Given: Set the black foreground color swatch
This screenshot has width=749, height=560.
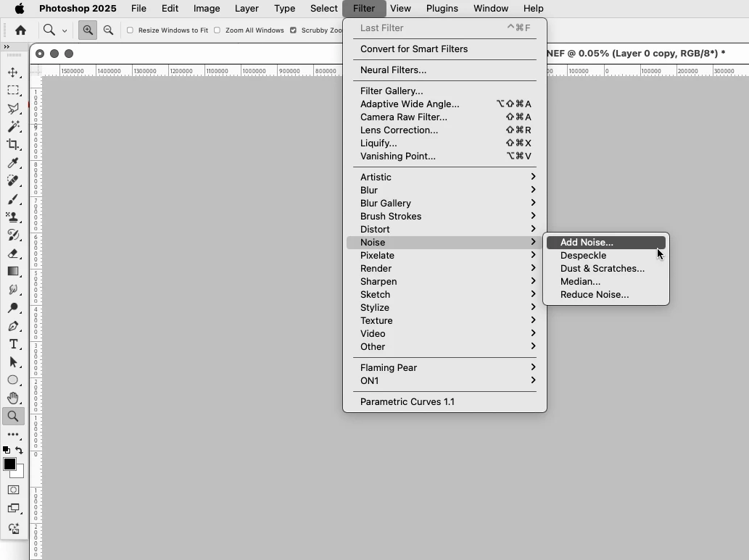Looking at the screenshot, I should point(9,464).
